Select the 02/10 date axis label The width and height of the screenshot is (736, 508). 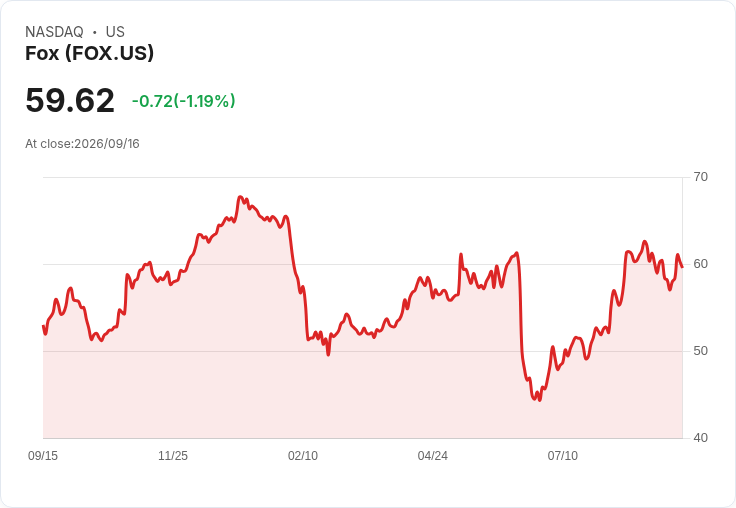[303, 455]
